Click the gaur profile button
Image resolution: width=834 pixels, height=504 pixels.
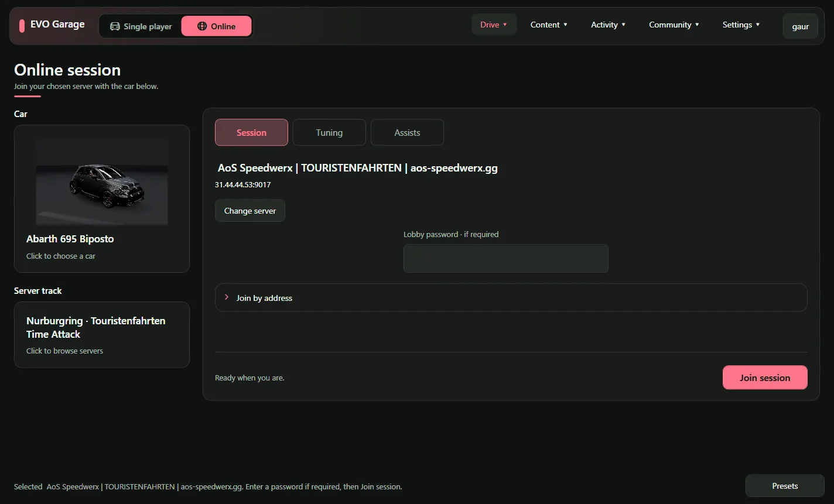point(800,26)
